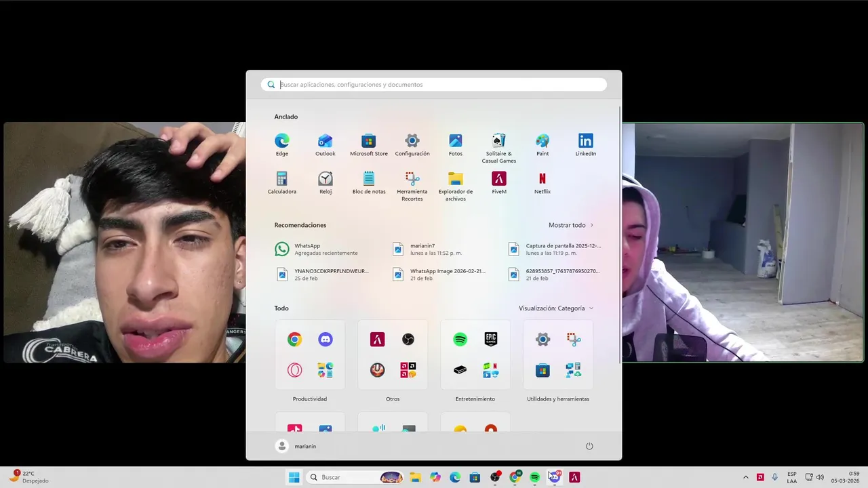Click the Windows Start button on taskbar
Screen dimensions: 868x488
(x=294, y=477)
